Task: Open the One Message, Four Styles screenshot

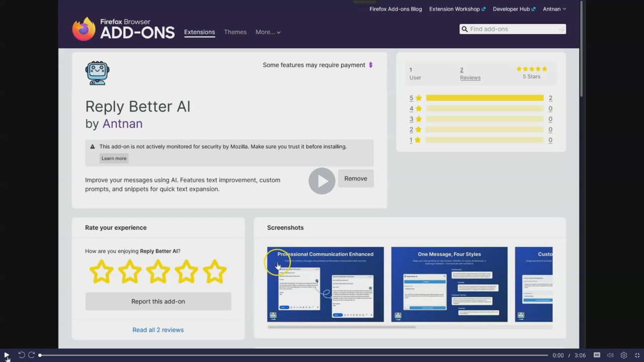Action: point(449,284)
